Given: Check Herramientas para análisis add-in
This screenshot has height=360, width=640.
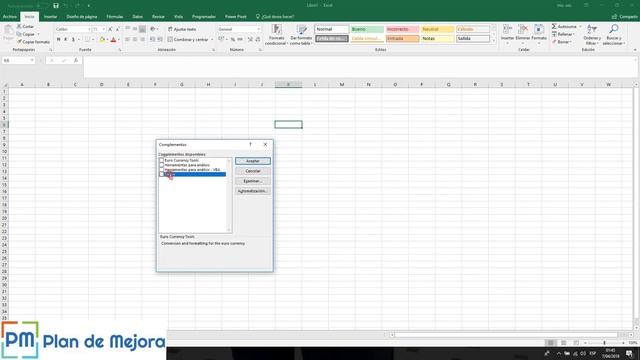Looking at the screenshot, I should pyautogui.click(x=161, y=165).
